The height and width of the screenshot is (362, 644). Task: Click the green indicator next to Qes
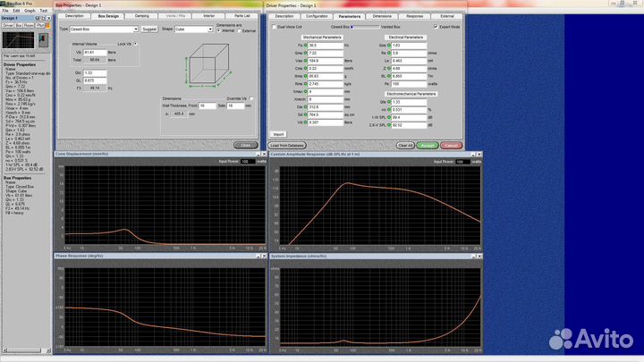coord(387,45)
